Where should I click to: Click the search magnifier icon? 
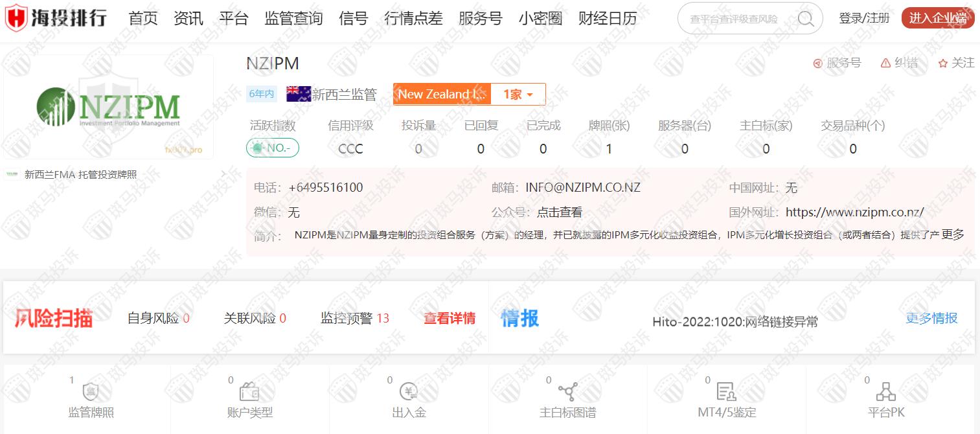(806, 19)
